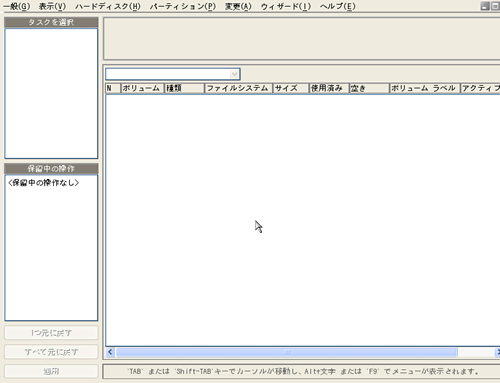Image resolution: width=500 pixels, height=383 pixels.
Task: Open the 表示(V) menu
Action: (x=52, y=6)
